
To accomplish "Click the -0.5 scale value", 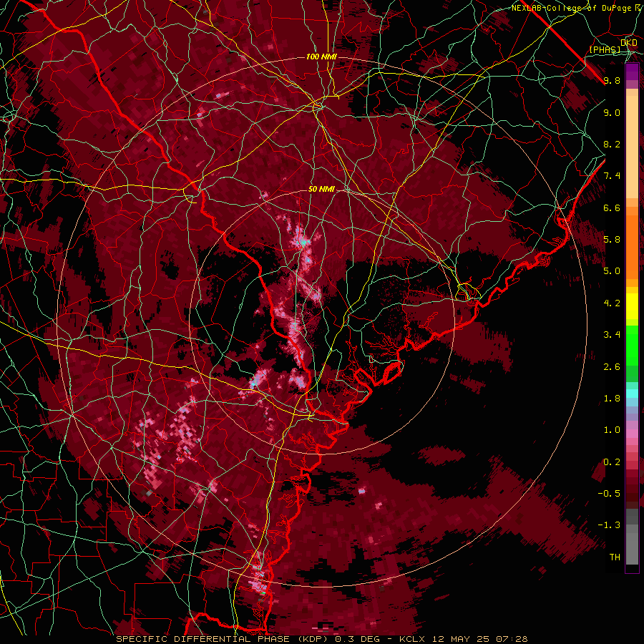I will pyautogui.click(x=609, y=494).
